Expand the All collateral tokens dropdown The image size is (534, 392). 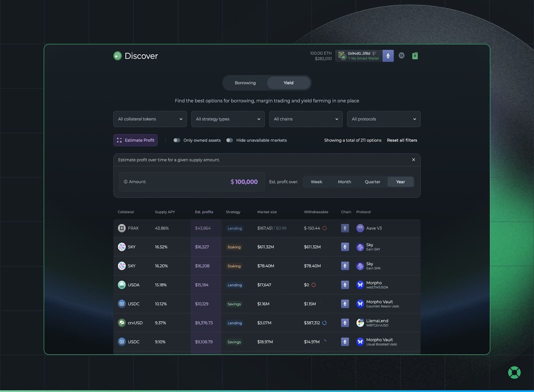pyautogui.click(x=150, y=119)
